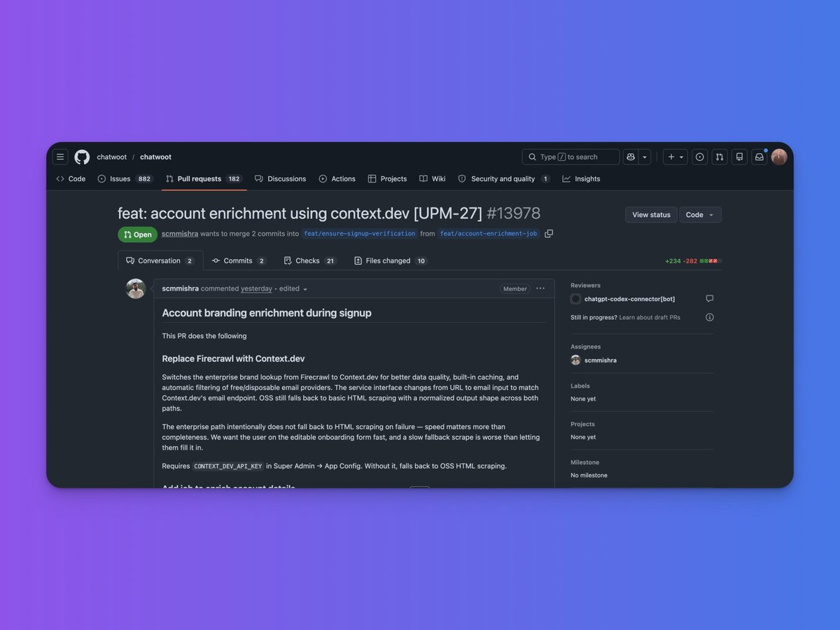840x630 pixels.
Task: Copy the head branch name
Action: [549, 234]
